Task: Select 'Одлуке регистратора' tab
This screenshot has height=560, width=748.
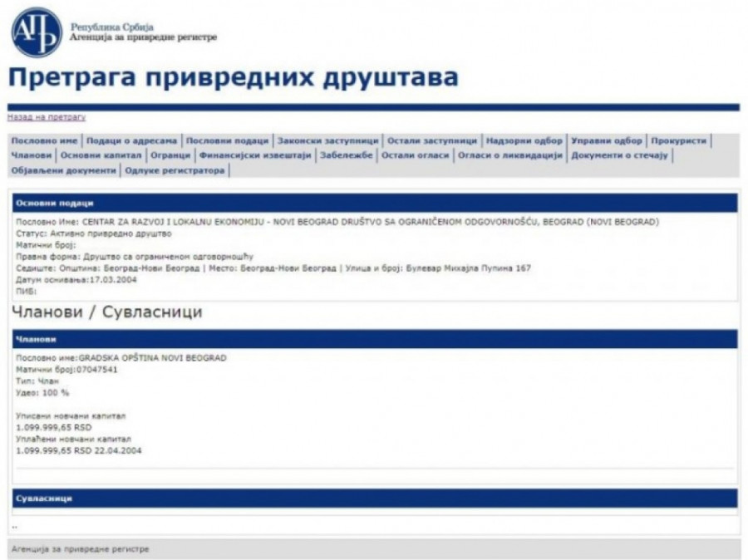Action: [x=175, y=170]
